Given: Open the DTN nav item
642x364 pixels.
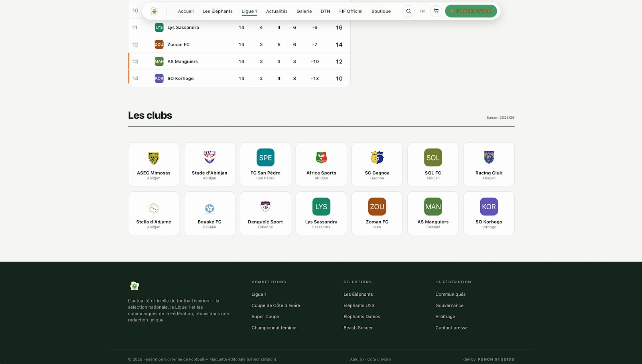Looking at the screenshot, I should pos(325,11).
